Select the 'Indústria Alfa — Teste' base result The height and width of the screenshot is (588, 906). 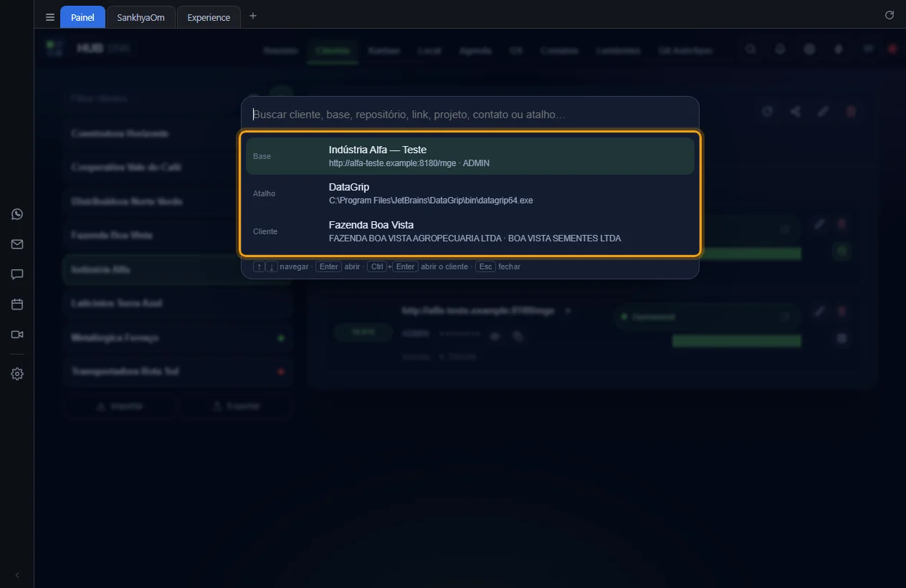coord(470,156)
